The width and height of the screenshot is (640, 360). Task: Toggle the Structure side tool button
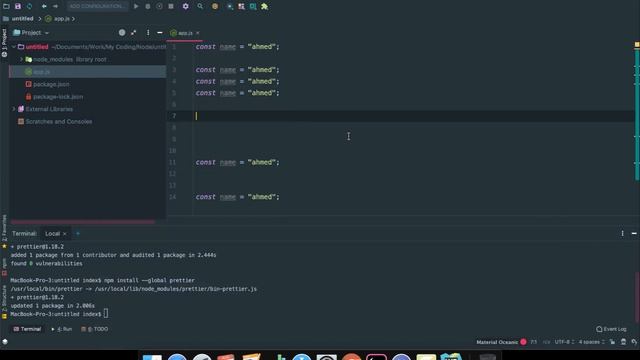[x=4, y=302]
